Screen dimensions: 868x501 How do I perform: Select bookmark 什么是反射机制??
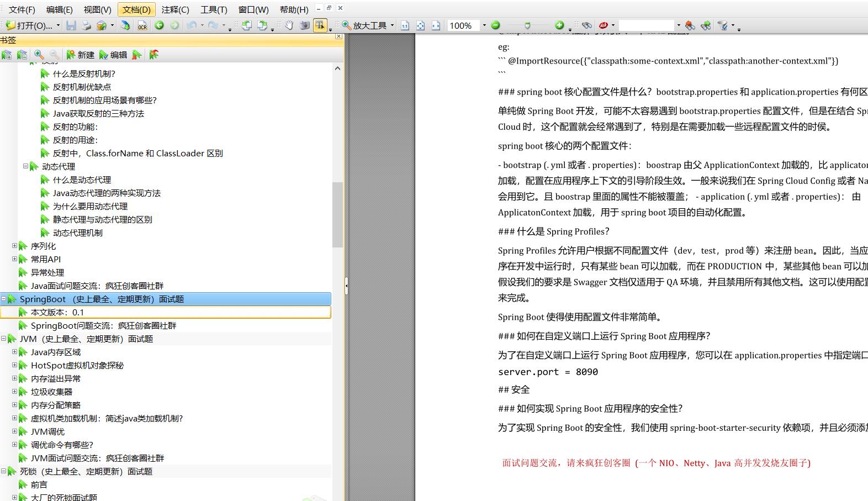[84, 73]
